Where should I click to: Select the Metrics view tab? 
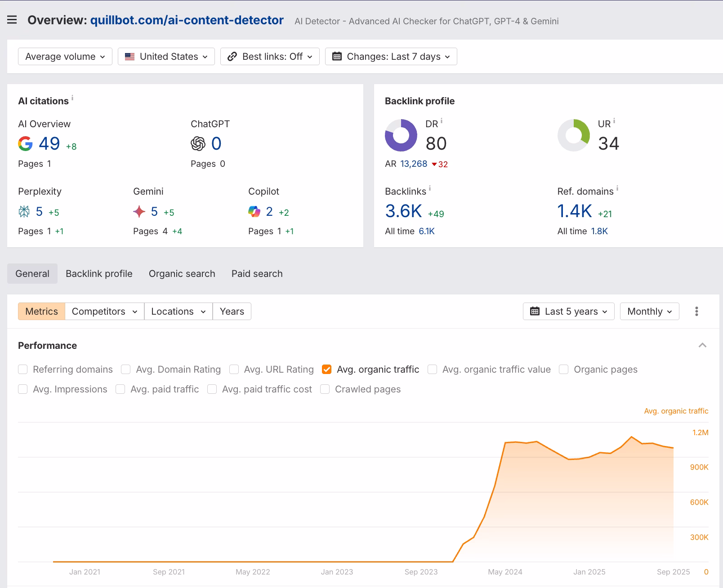(41, 311)
